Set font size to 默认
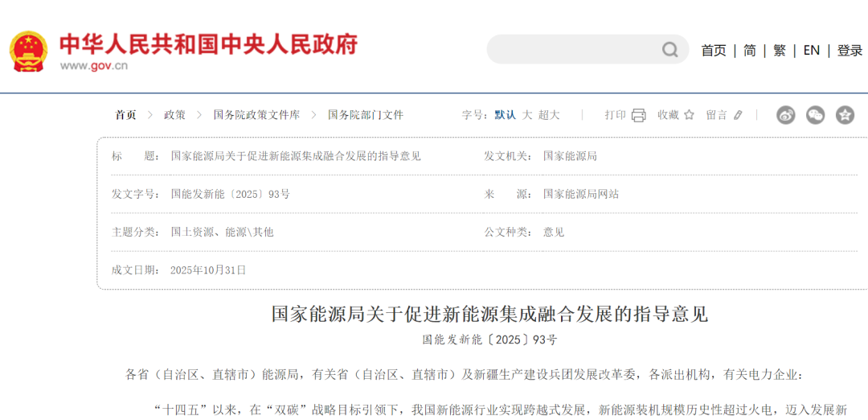Viewport: 868px width, 420px height. click(x=505, y=115)
